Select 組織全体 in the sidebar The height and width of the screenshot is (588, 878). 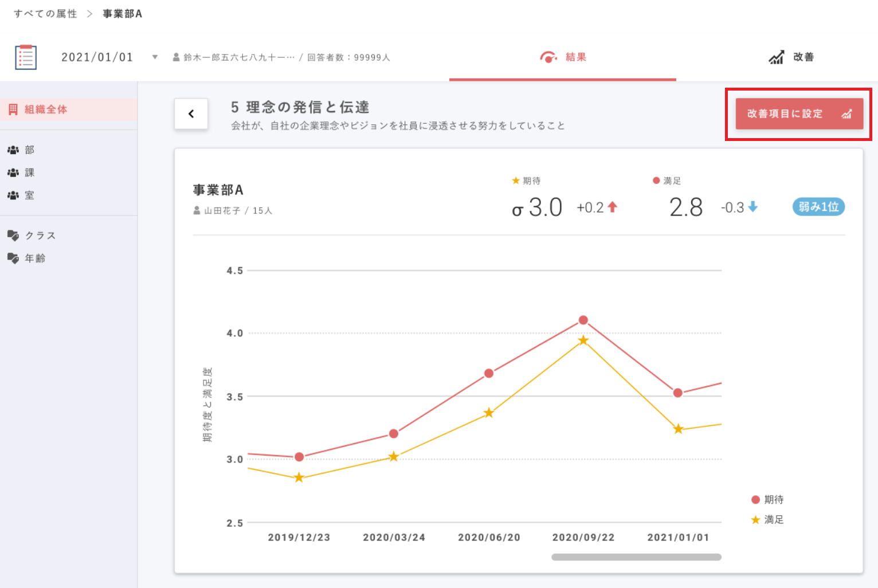pyautogui.click(x=46, y=109)
